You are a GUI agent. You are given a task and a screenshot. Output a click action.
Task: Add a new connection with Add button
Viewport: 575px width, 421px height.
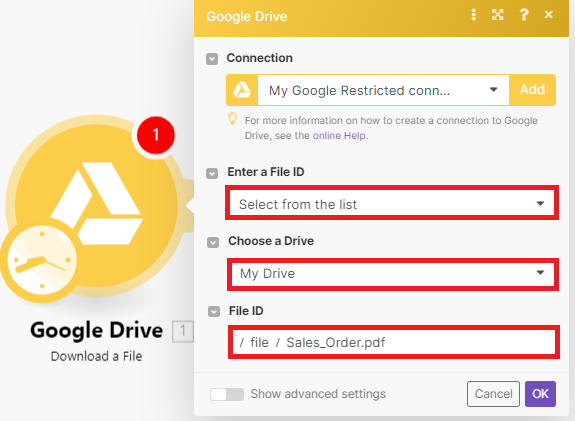(532, 90)
